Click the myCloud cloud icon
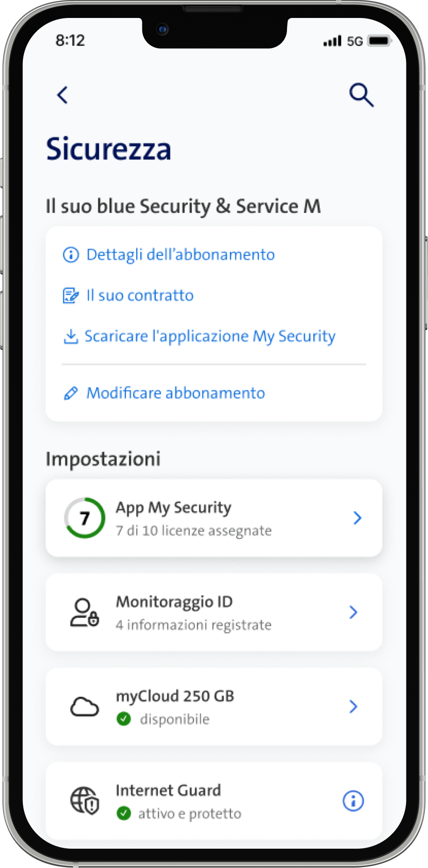Image resolution: width=428 pixels, height=868 pixels. (x=84, y=707)
